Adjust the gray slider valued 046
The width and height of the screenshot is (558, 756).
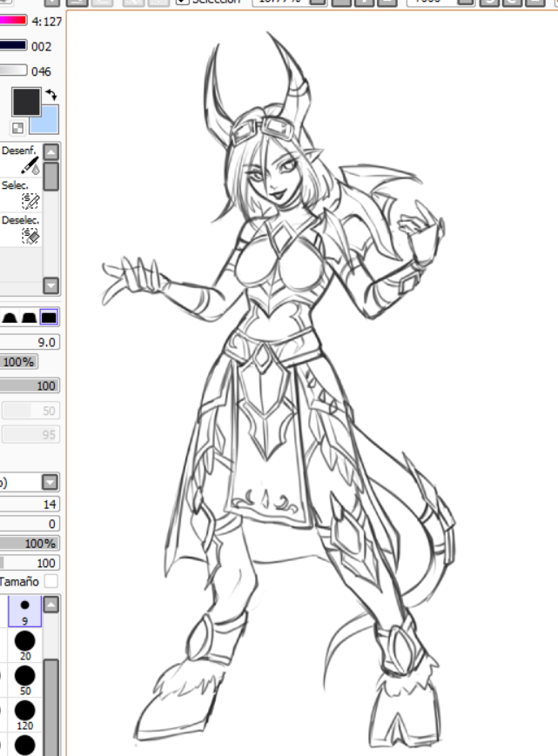tap(13, 70)
